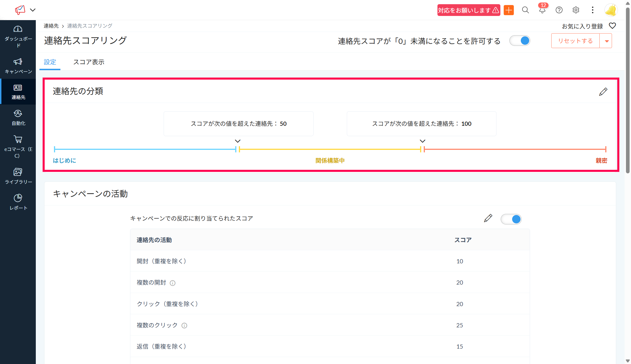Switch to the スコア表示 tab
This screenshot has height=364, width=631.
(89, 62)
